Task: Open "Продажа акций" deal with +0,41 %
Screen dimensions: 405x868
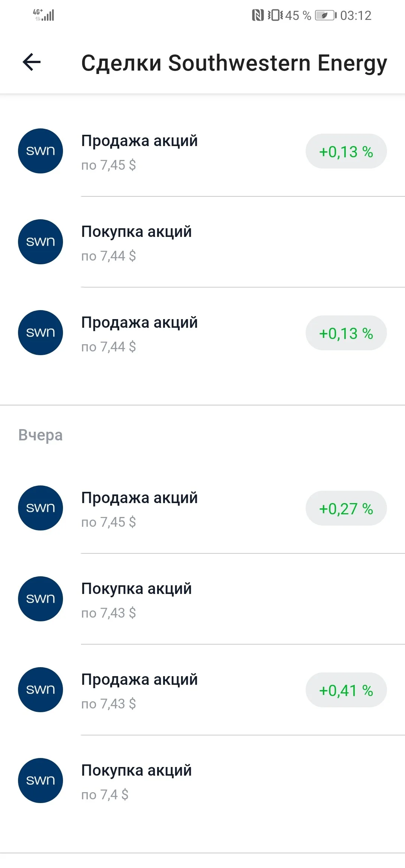Action: 202,690
